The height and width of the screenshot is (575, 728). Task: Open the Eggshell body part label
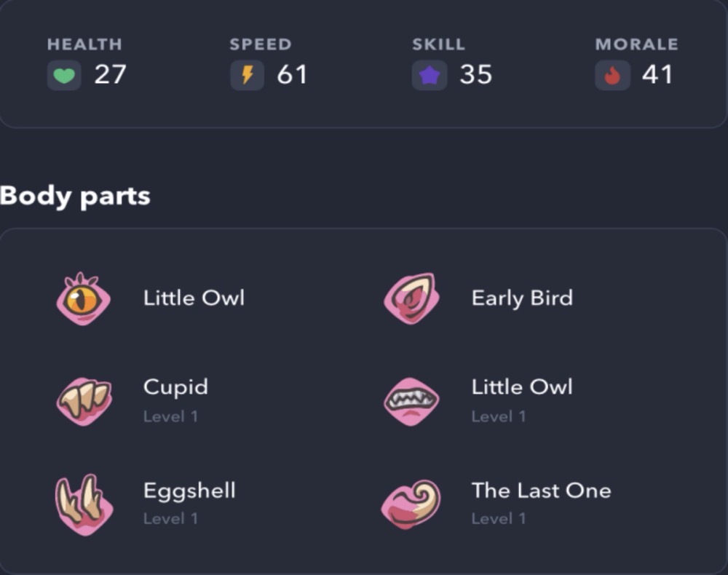pyautogui.click(x=189, y=491)
